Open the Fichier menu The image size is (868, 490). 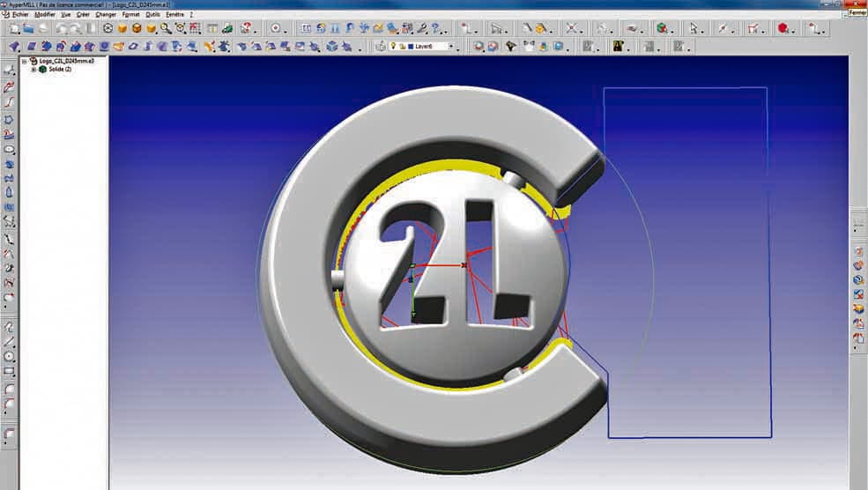(x=19, y=15)
